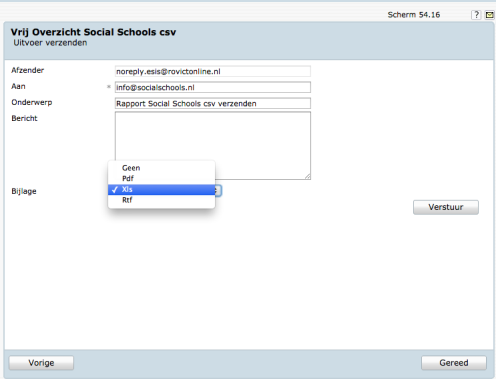Pick Rtf from the attachment list

[161, 200]
